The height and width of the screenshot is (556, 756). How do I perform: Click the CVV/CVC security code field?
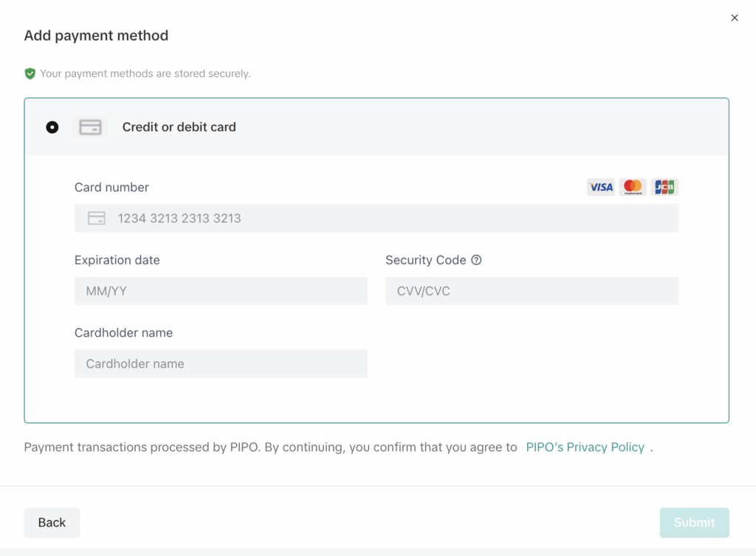tap(532, 291)
